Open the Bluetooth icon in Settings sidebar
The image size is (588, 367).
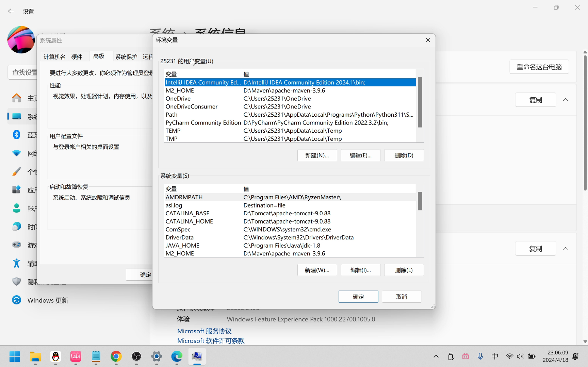tap(16, 135)
